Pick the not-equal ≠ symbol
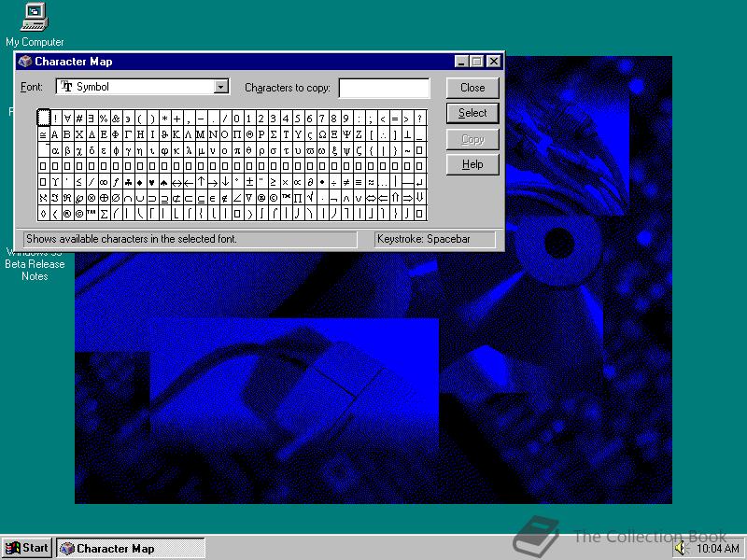Screen dimensions: 747x560 click(346, 181)
